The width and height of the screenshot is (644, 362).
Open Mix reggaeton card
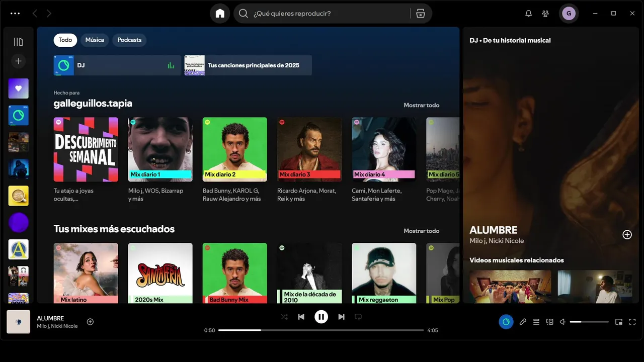pos(384,273)
